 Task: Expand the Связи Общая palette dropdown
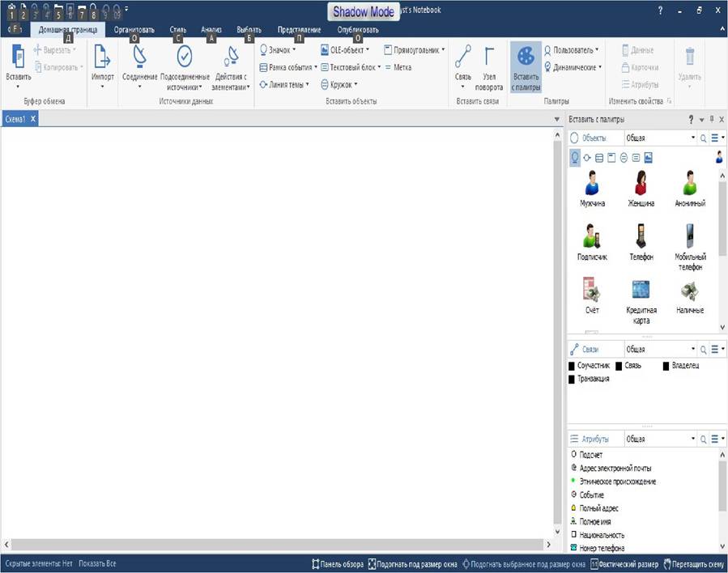[660, 349]
